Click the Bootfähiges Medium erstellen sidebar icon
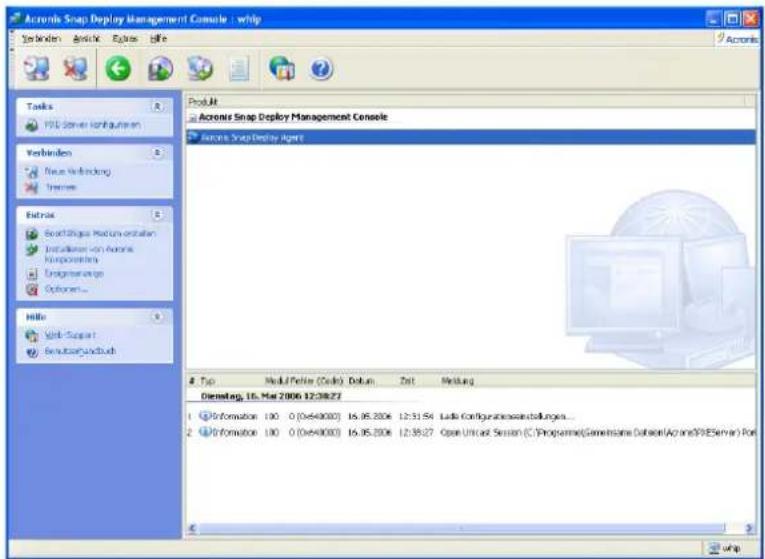Viewport: 765px width, 559px height. tap(32, 234)
